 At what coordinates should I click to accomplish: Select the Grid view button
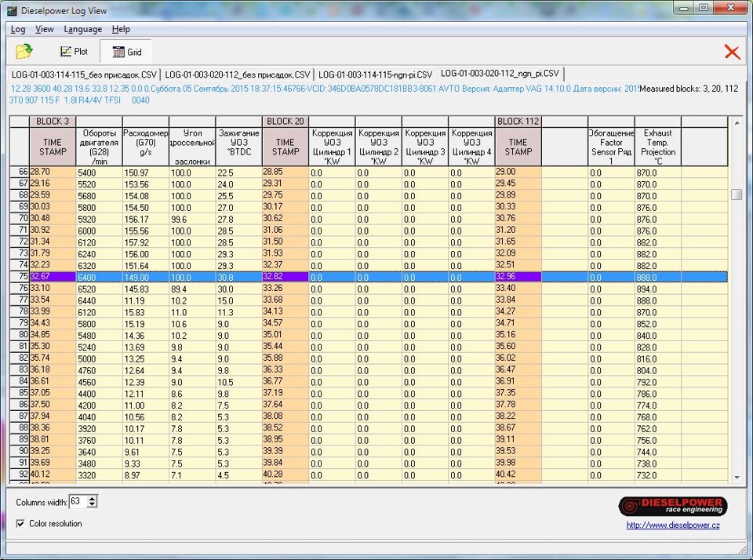point(126,52)
